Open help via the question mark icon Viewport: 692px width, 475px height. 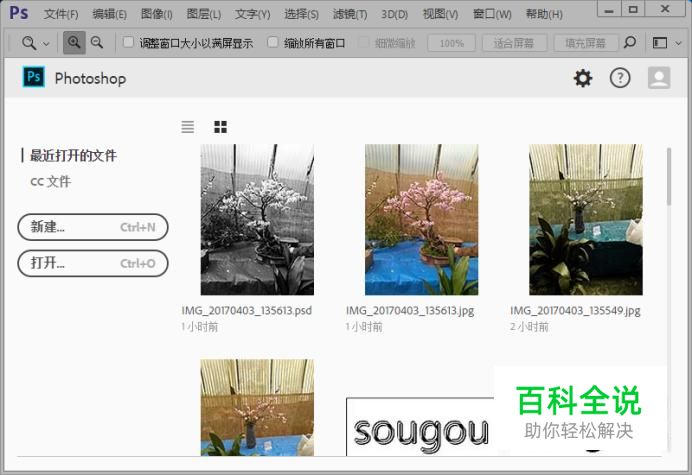point(620,78)
